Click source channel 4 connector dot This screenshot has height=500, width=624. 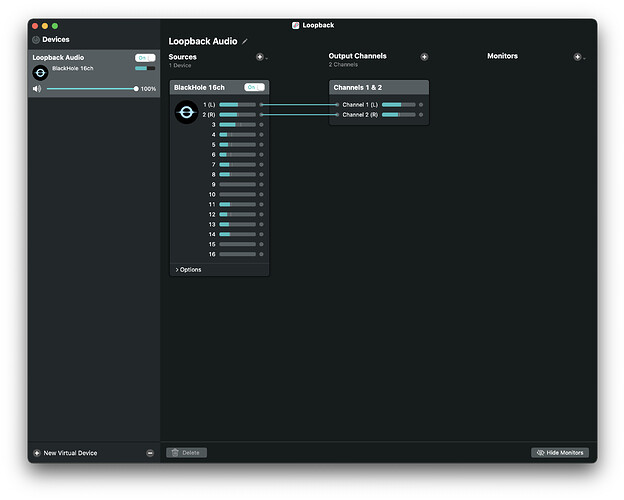point(261,135)
